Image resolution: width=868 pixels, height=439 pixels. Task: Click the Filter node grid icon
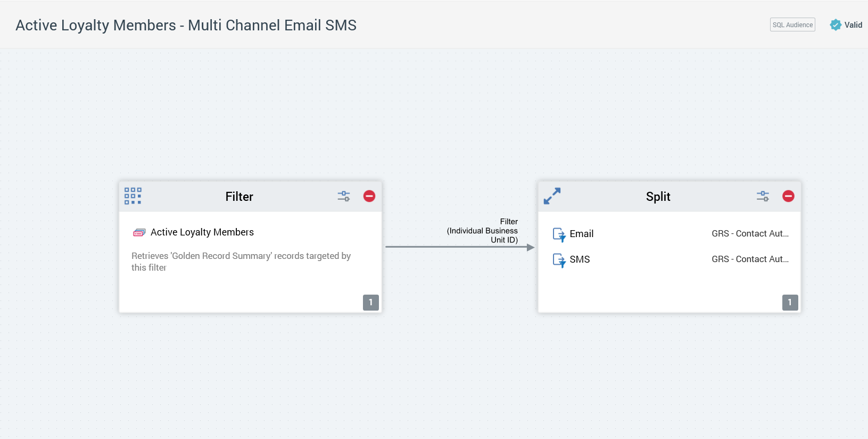[133, 196]
